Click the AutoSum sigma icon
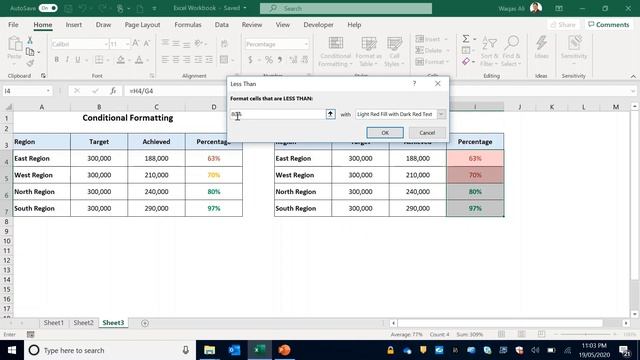This screenshot has height=360, width=640. coord(466,39)
